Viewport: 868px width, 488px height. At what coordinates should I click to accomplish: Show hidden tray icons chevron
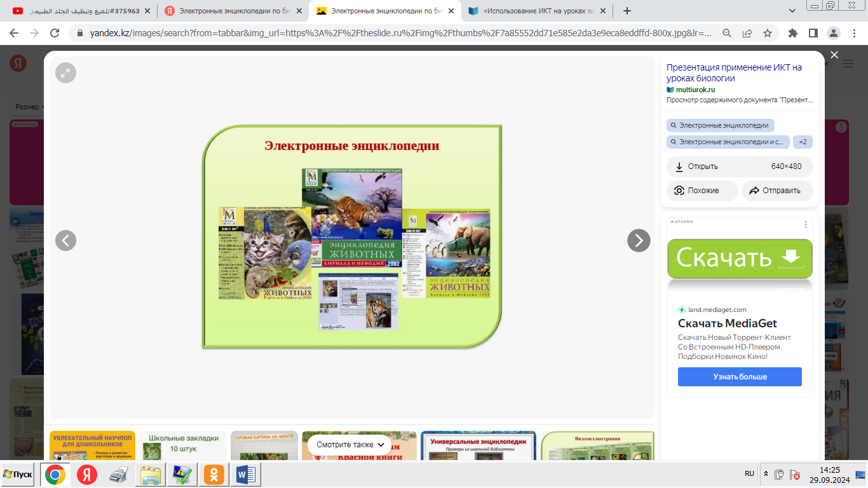[x=766, y=475]
